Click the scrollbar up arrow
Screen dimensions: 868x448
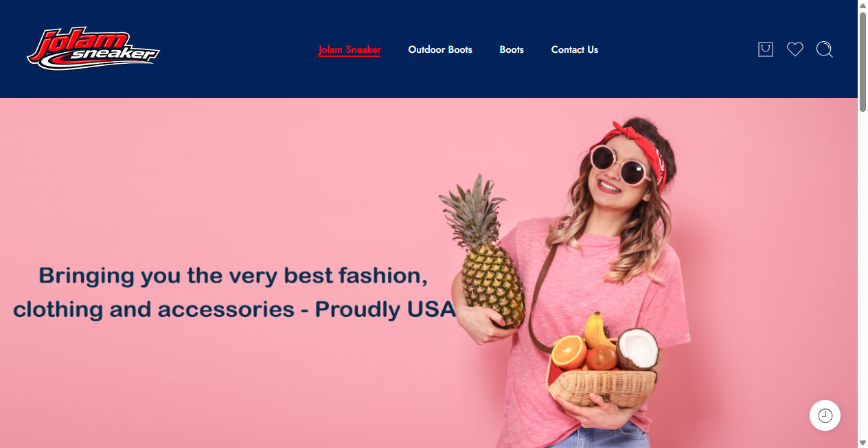[x=863, y=5]
